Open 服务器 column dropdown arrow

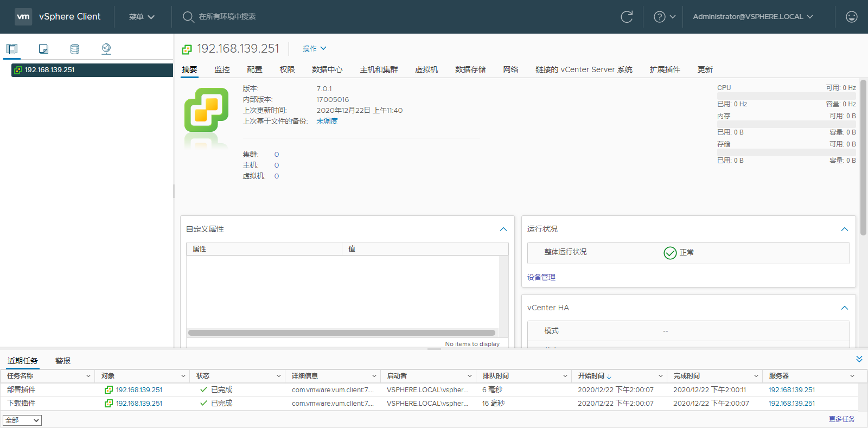852,376
